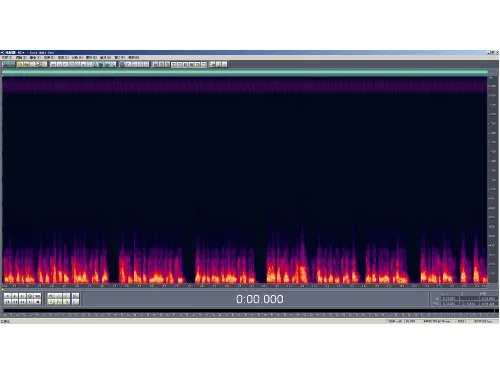Click the green horizontal range bar above spectrogram
The width and height of the screenshot is (500, 375).
click(245, 72)
